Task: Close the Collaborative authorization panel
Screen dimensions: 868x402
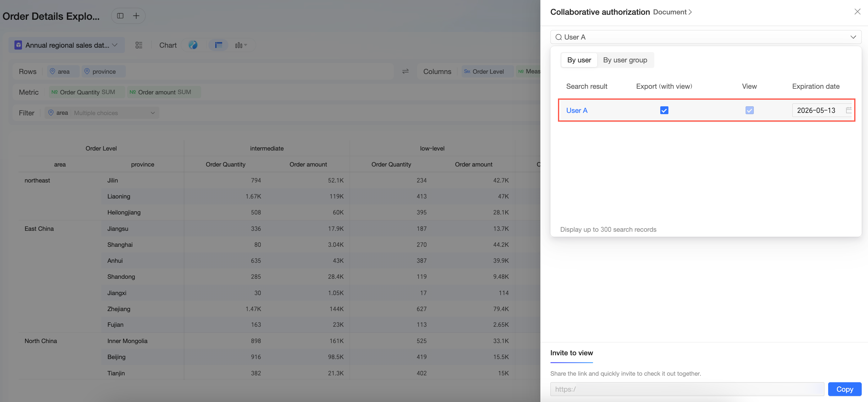Action: pos(857,12)
